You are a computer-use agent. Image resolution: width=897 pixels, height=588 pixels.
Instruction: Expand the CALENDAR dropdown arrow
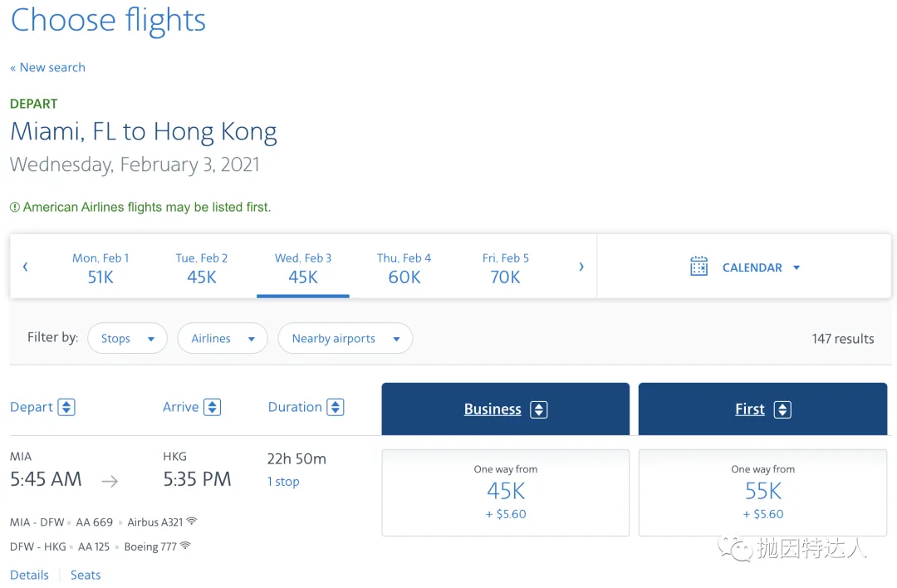point(797,267)
